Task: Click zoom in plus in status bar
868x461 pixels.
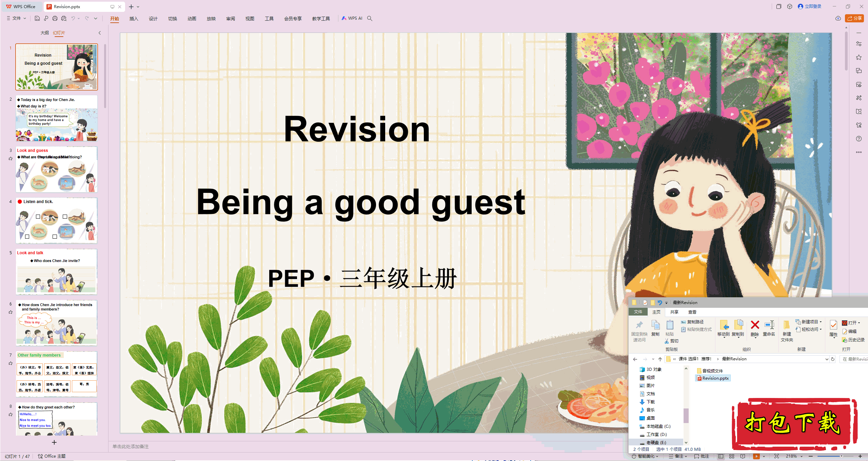Action: pos(860,456)
